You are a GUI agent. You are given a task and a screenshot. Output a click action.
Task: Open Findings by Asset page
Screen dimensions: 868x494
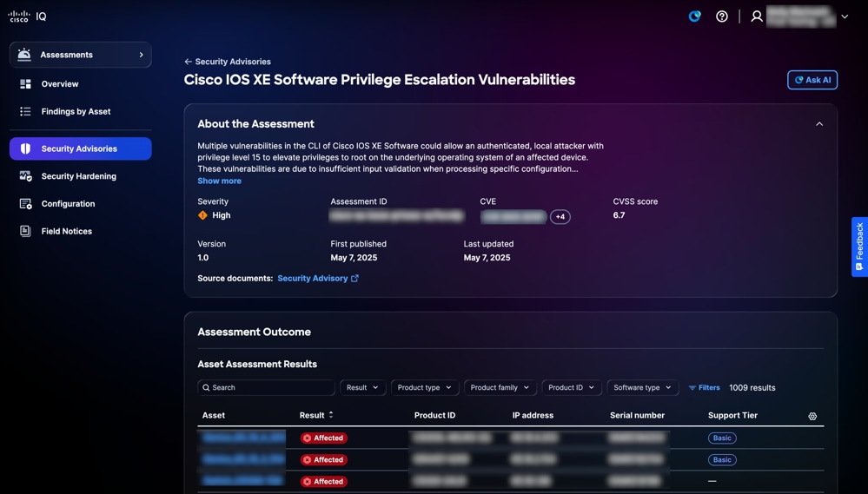pos(76,112)
